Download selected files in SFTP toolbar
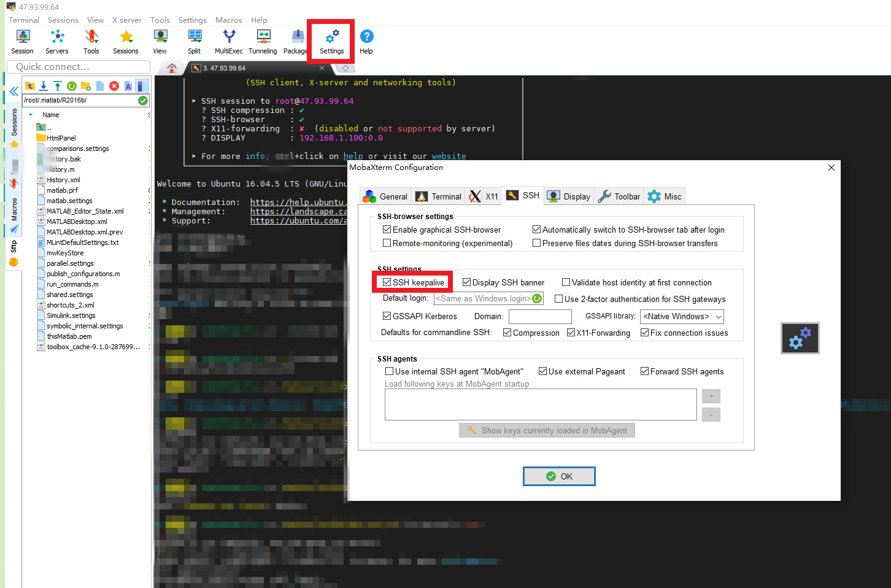Screen dimensions: 891x588 [x=44, y=86]
